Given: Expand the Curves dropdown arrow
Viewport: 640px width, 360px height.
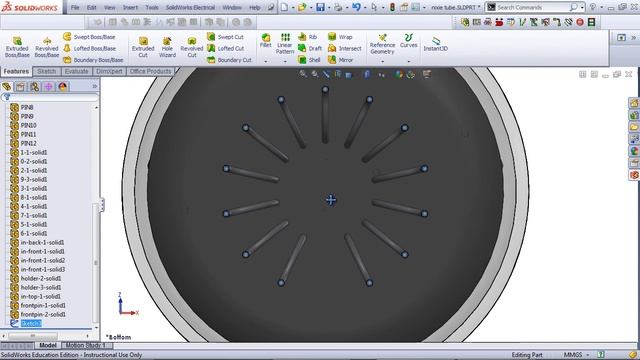Looking at the screenshot, I should tap(409, 62).
